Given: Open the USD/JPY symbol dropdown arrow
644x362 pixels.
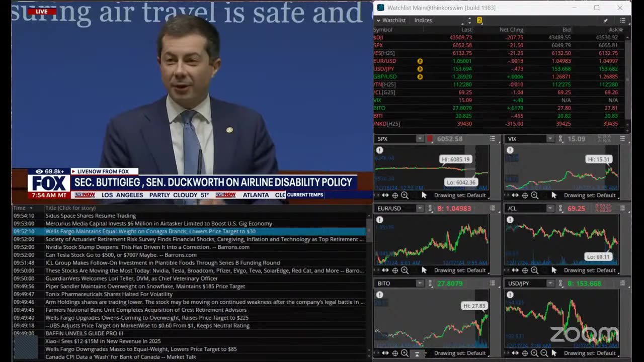Looking at the screenshot, I should pyautogui.click(x=550, y=284).
